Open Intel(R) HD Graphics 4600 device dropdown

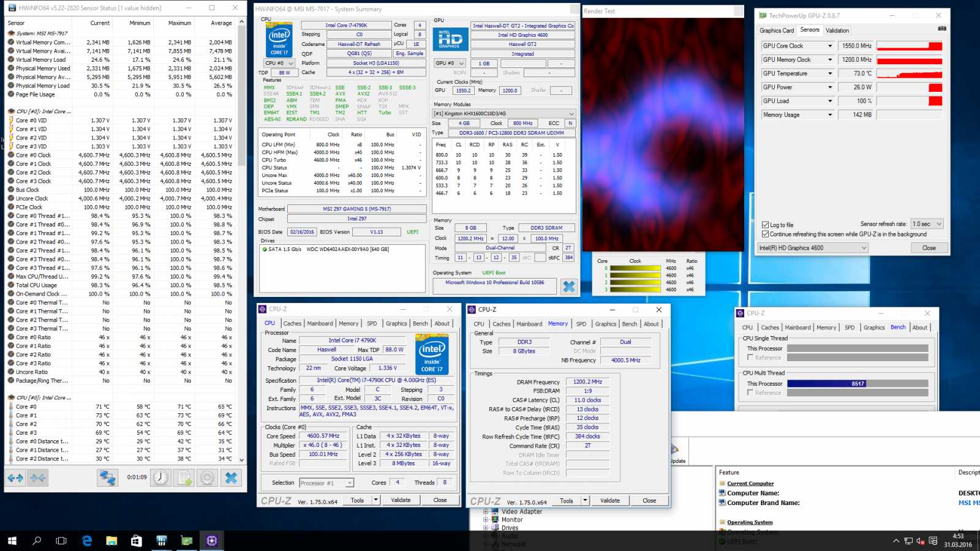pyautogui.click(x=813, y=248)
